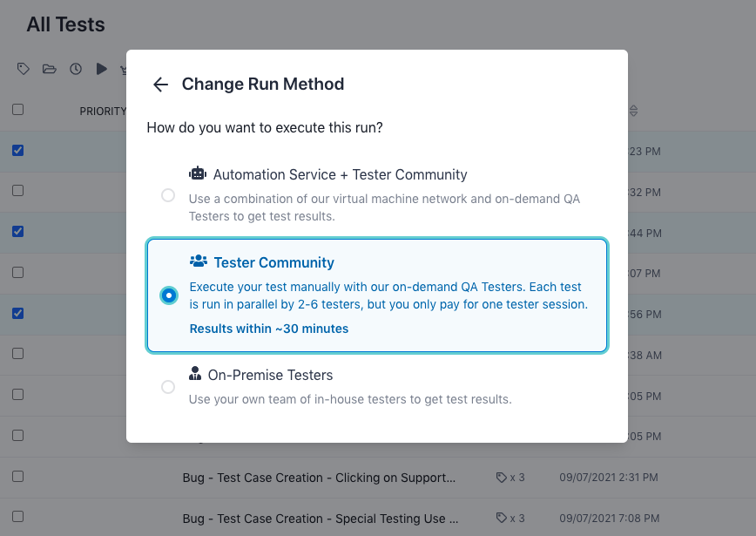The height and width of the screenshot is (536, 756).
Task: Open the folder icon in the toolbar
Action: click(x=50, y=68)
